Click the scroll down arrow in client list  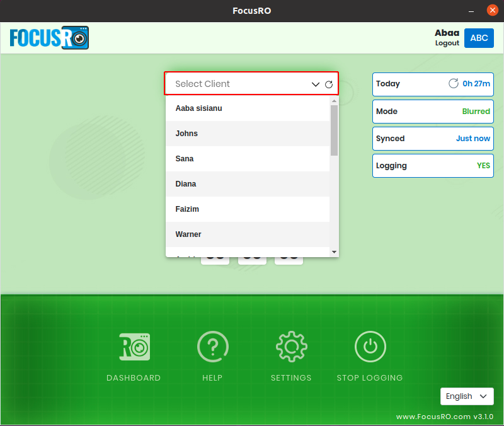[x=334, y=252]
